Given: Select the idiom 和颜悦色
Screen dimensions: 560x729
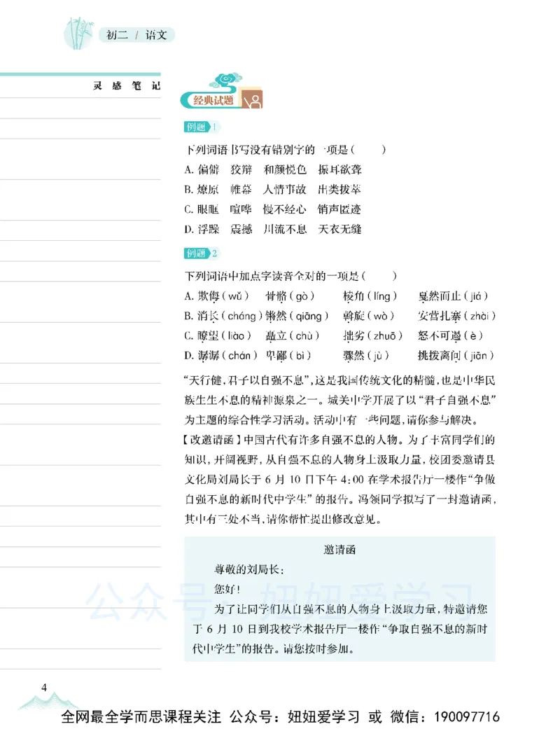Looking at the screenshot, I should (x=285, y=169).
